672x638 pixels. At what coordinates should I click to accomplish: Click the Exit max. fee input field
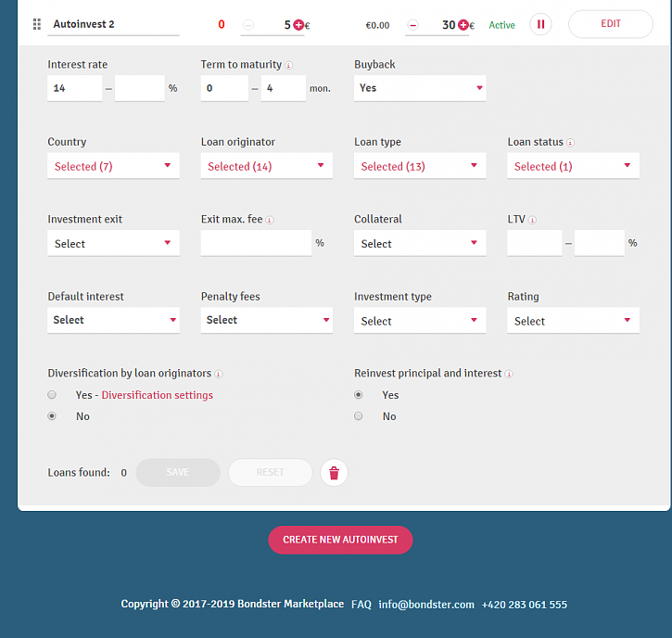pyautogui.click(x=256, y=243)
